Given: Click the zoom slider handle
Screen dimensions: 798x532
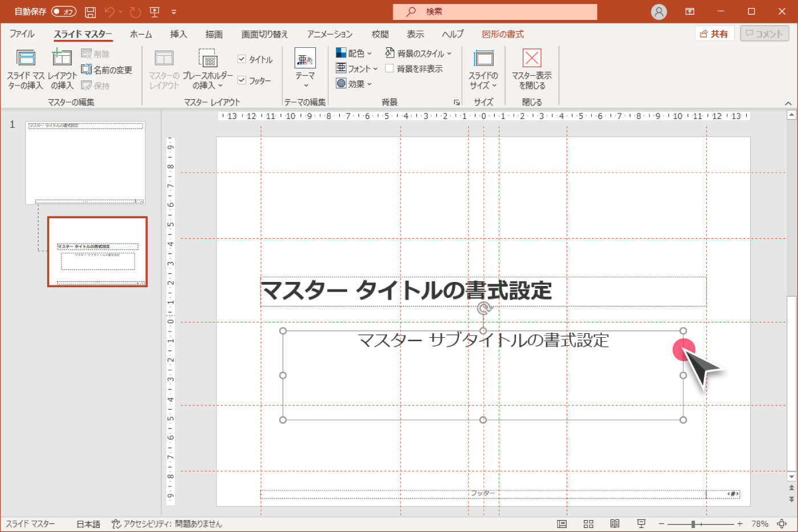Looking at the screenshot, I should tap(693, 524).
